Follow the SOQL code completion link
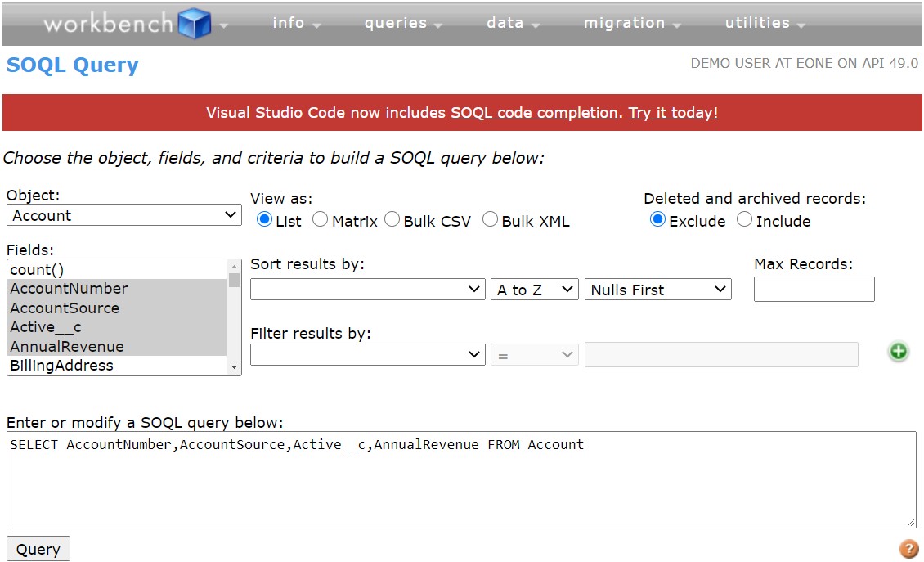This screenshot has width=924, height=562. point(534,113)
